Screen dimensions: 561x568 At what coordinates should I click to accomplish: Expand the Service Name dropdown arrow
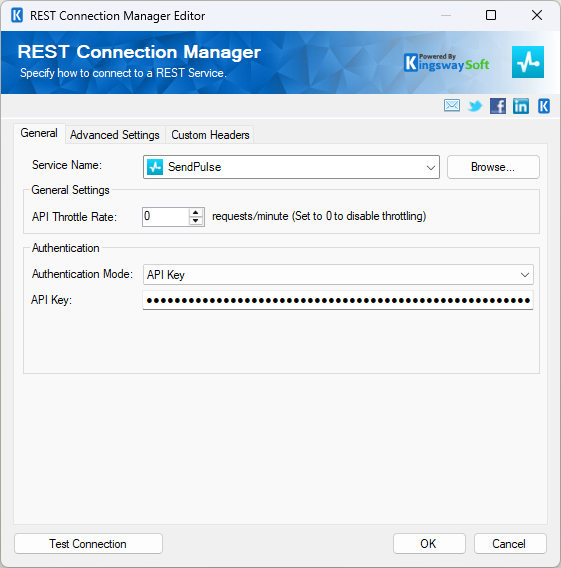pos(431,167)
